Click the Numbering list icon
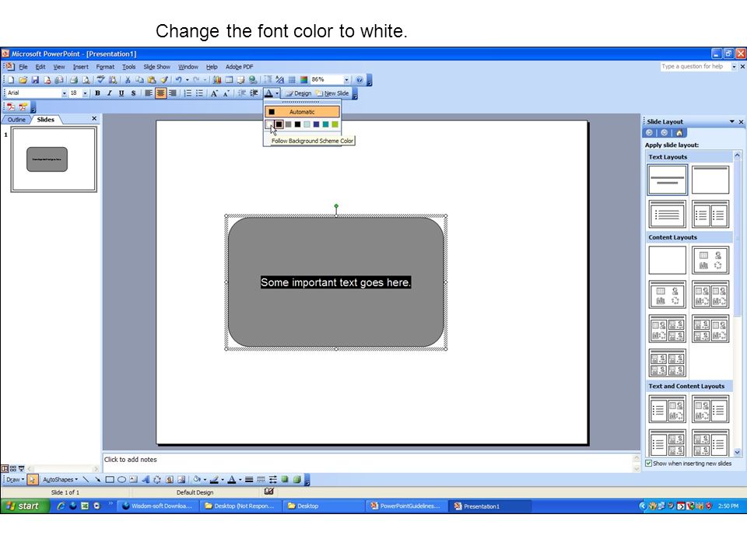 click(188, 93)
